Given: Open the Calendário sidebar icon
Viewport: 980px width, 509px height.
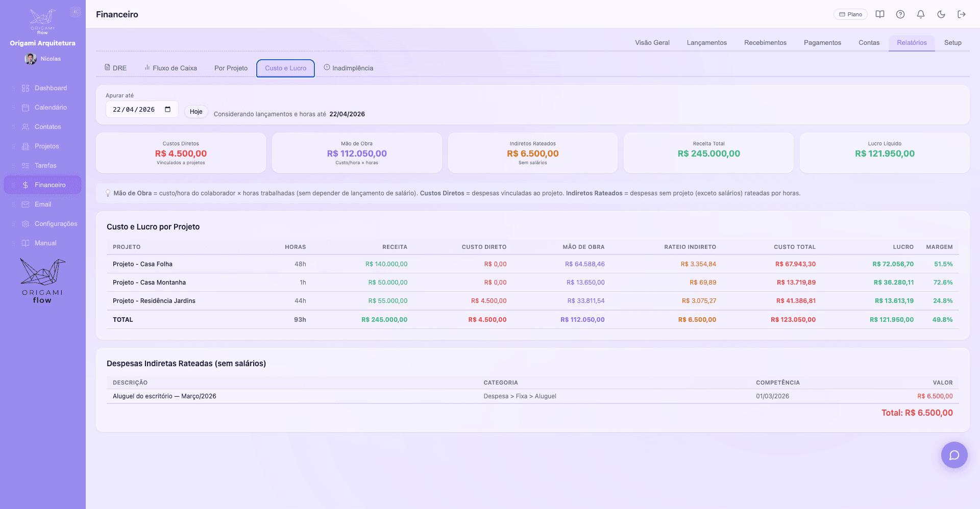Looking at the screenshot, I should pyautogui.click(x=26, y=108).
